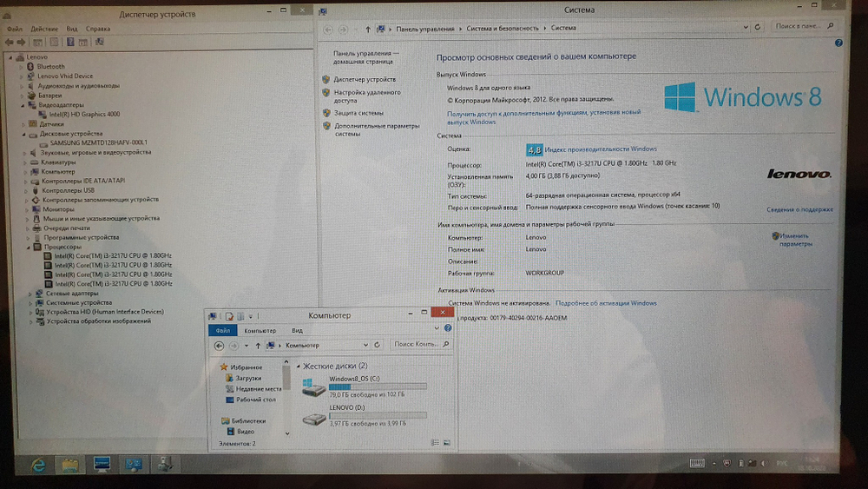Click up arrow in System window navigation
Image resolution: width=868 pixels, height=489 pixels.
tap(367, 29)
